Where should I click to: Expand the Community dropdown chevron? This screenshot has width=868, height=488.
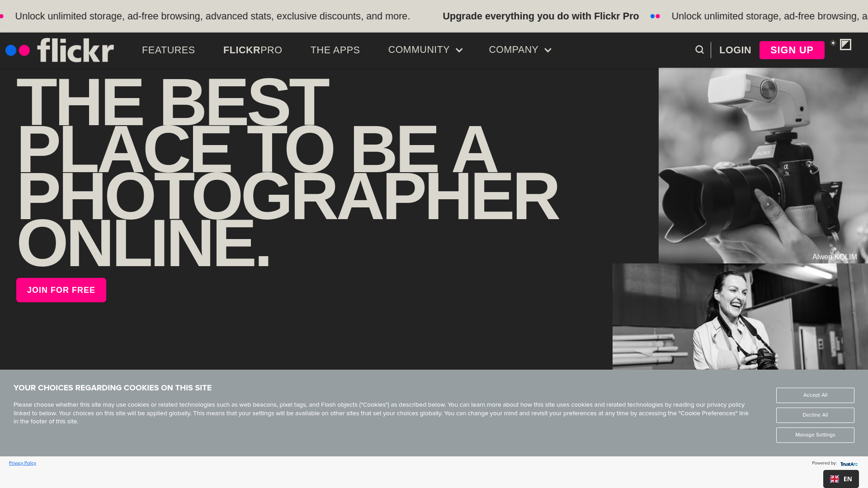(459, 50)
